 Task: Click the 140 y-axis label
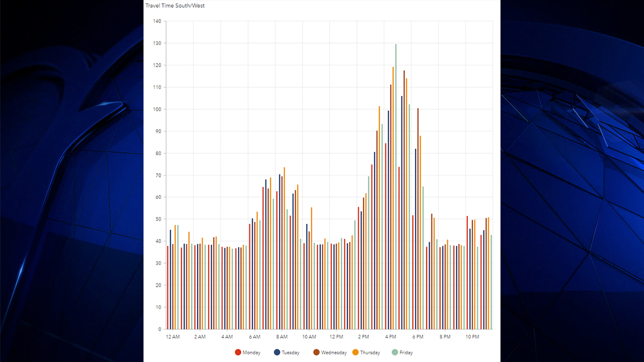pos(157,21)
